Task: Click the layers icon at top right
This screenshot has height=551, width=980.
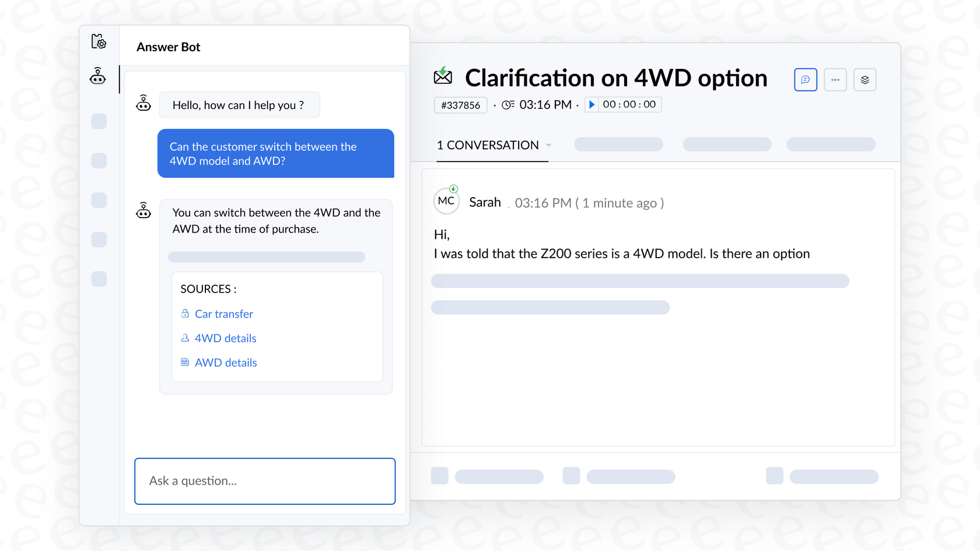Action: pyautogui.click(x=865, y=79)
